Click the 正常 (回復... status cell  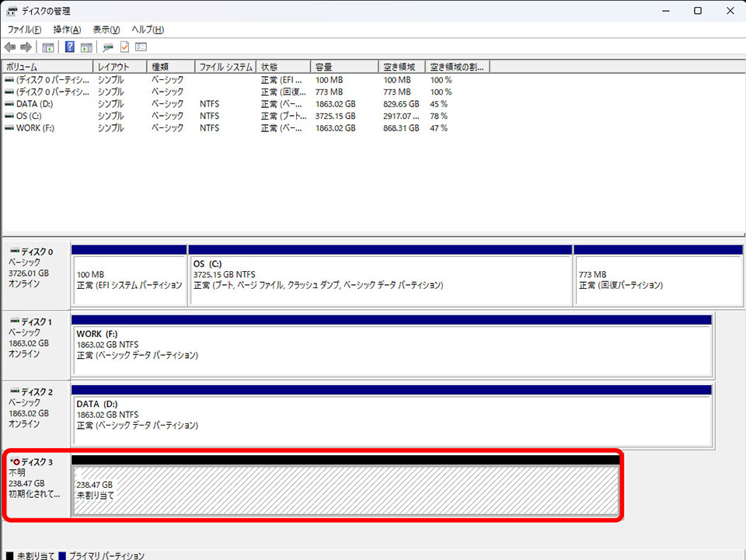[283, 92]
